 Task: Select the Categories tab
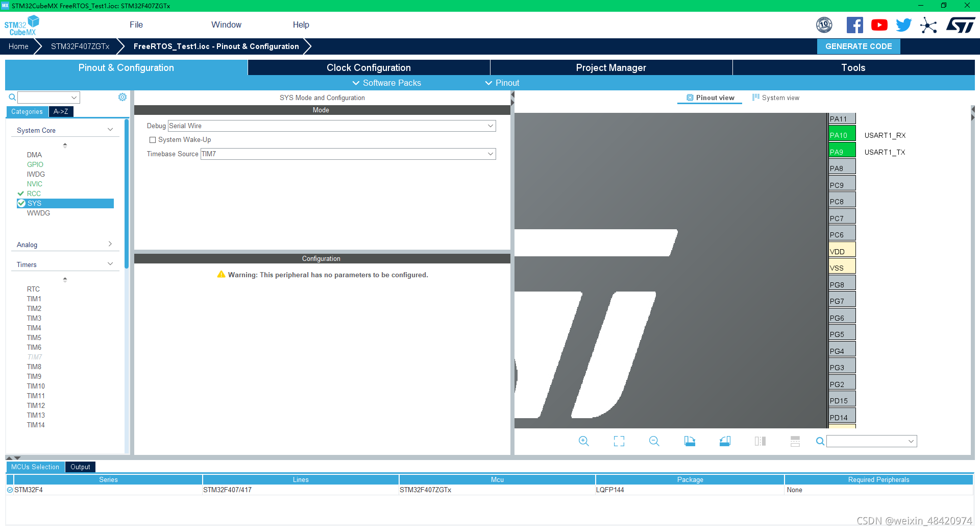point(27,111)
